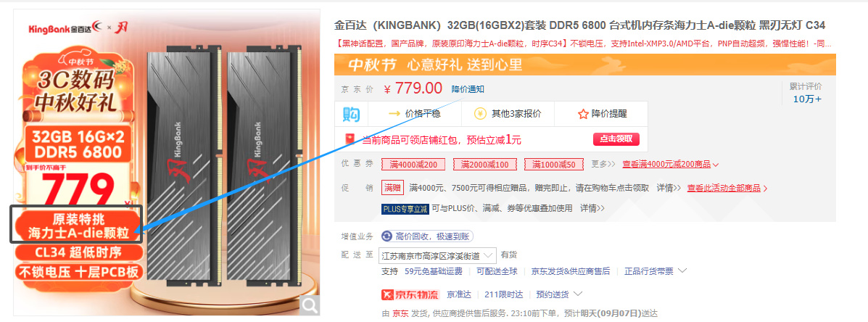Click the 京东物流 logo

coord(410,294)
